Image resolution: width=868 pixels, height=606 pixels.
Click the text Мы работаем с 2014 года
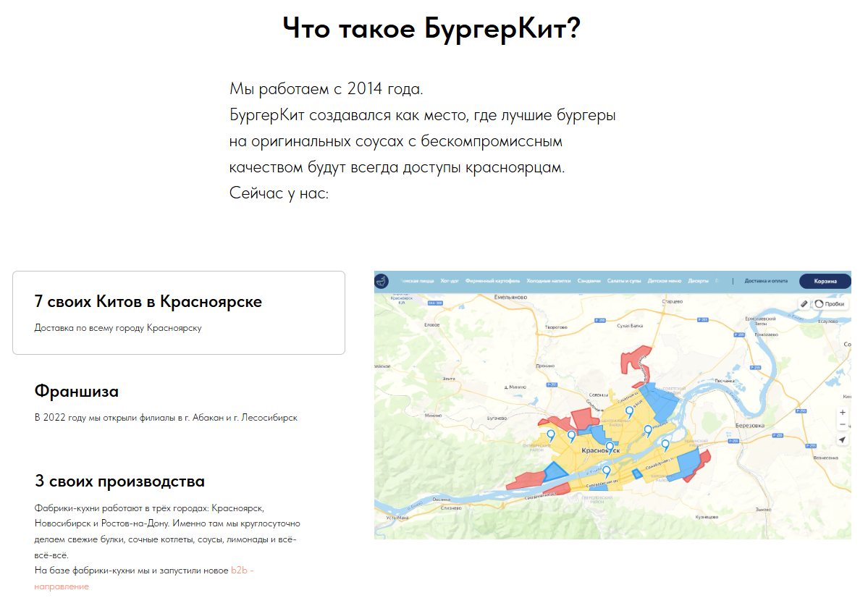coord(326,88)
